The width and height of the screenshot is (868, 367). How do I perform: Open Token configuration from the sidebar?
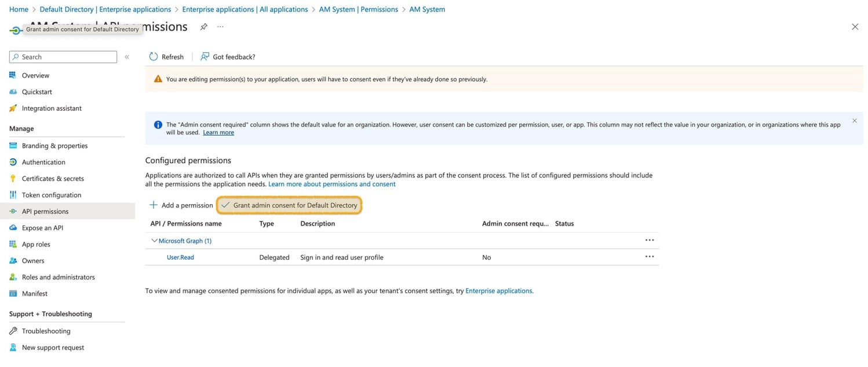click(x=12, y=195)
